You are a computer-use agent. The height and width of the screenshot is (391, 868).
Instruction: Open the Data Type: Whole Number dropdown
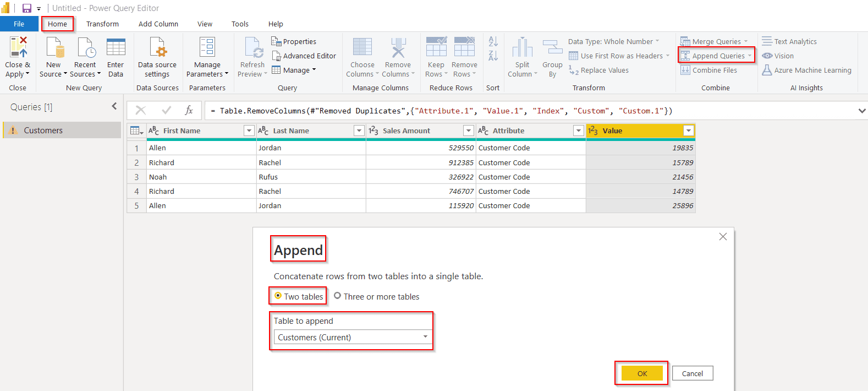(x=613, y=41)
